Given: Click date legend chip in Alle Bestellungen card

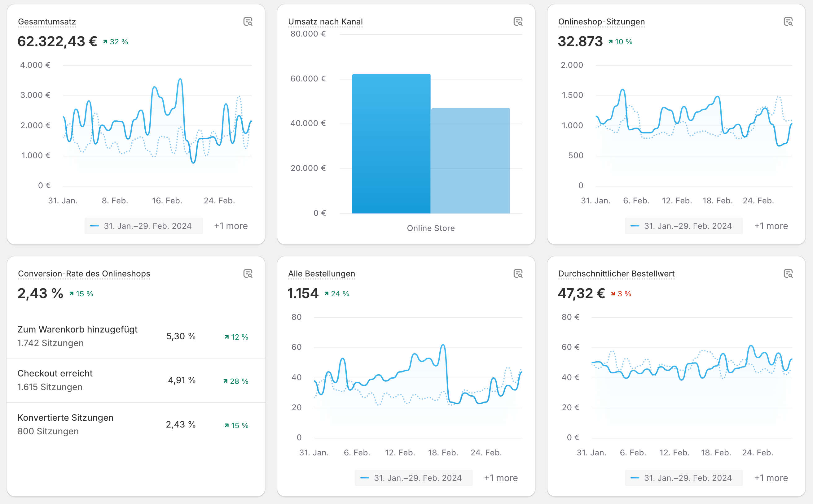Looking at the screenshot, I should (414, 478).
